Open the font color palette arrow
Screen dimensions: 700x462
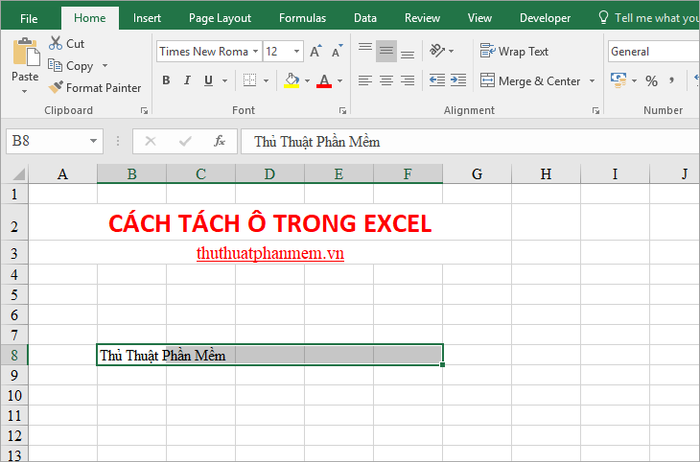340,81
